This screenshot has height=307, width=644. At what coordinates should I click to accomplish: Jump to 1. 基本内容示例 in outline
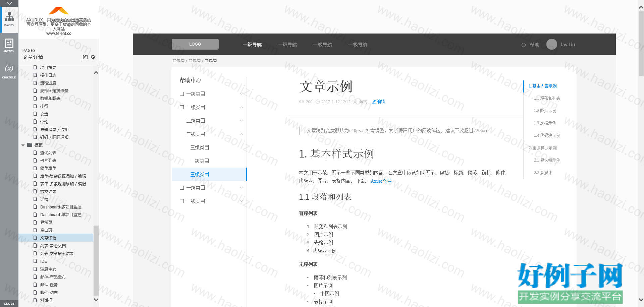click(x=543, y=86)
